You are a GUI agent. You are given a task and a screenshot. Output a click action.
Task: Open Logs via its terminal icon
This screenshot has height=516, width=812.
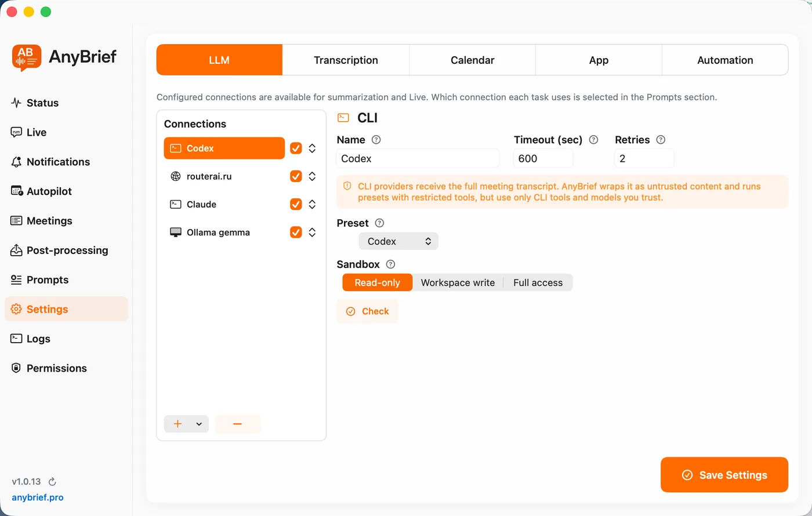[x=16, y=339]
